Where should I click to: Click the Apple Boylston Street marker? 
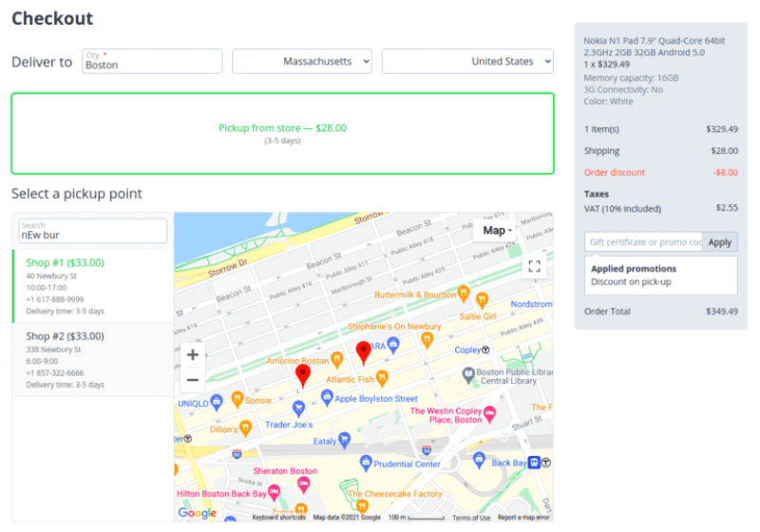point(323,398)
